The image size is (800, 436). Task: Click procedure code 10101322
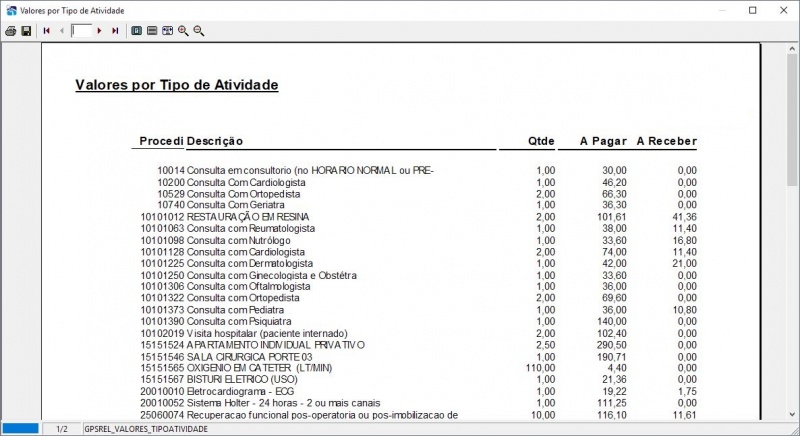point(162,298)
